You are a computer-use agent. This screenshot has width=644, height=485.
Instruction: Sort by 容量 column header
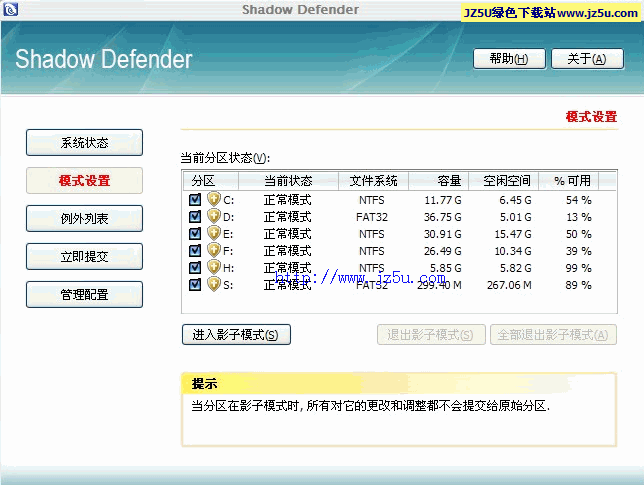438,181
